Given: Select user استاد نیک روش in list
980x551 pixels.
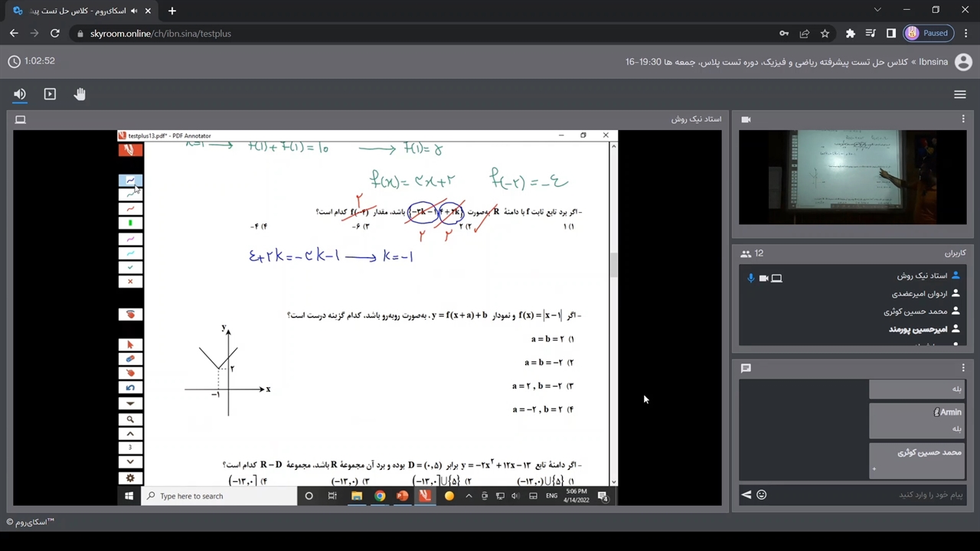Looking at the screenshot, I should (x=921, y=275).
